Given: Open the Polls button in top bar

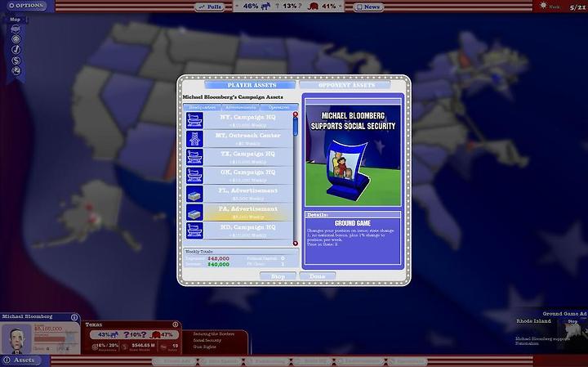Looking at the screenshot, I should (210, 7).
